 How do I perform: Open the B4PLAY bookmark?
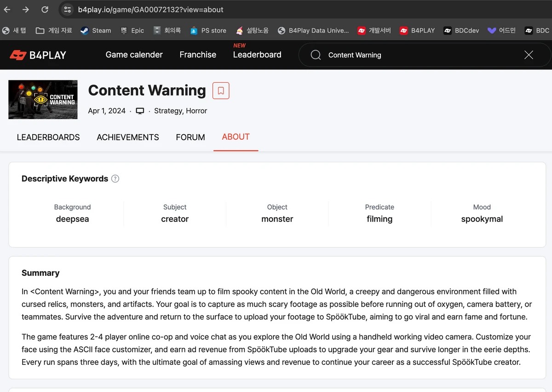click(x=417, y=30)
